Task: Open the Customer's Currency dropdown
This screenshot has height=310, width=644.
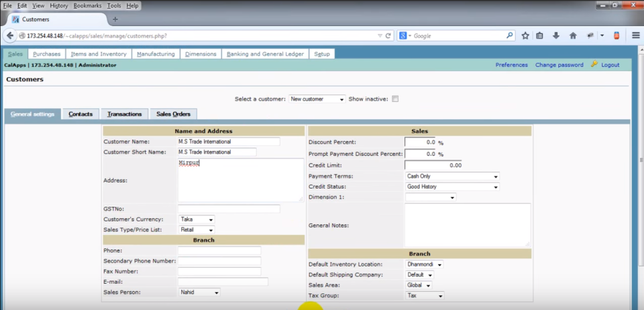Action: pyautogui.click(x=197, y=219)
